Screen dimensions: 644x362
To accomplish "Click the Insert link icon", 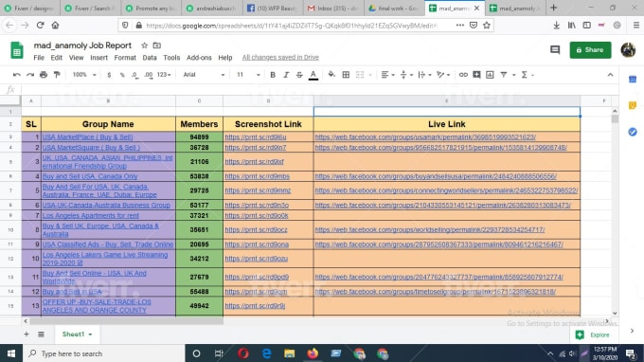I will pos(463,75).
